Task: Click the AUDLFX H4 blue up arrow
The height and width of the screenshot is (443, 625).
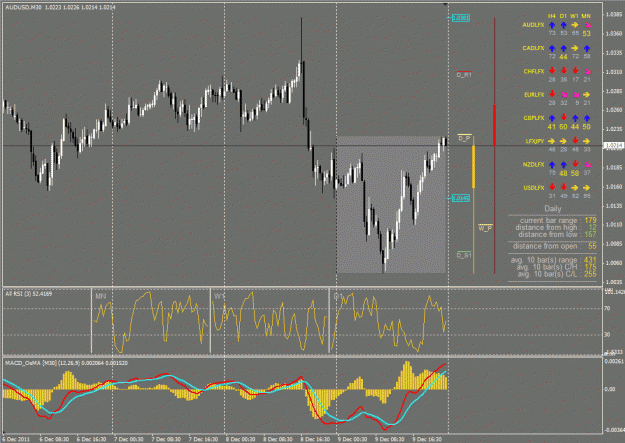Action: pos(552,25)
